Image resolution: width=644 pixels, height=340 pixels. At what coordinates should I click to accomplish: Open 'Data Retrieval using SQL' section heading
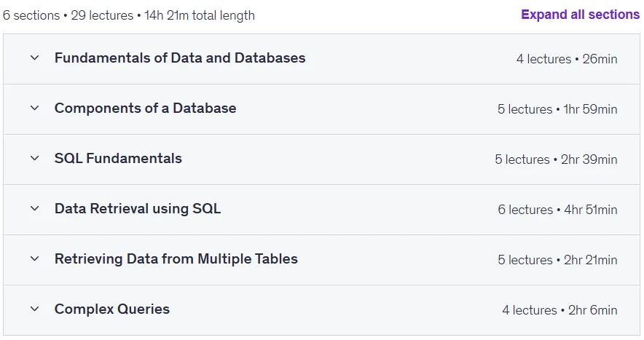[138, 209]
